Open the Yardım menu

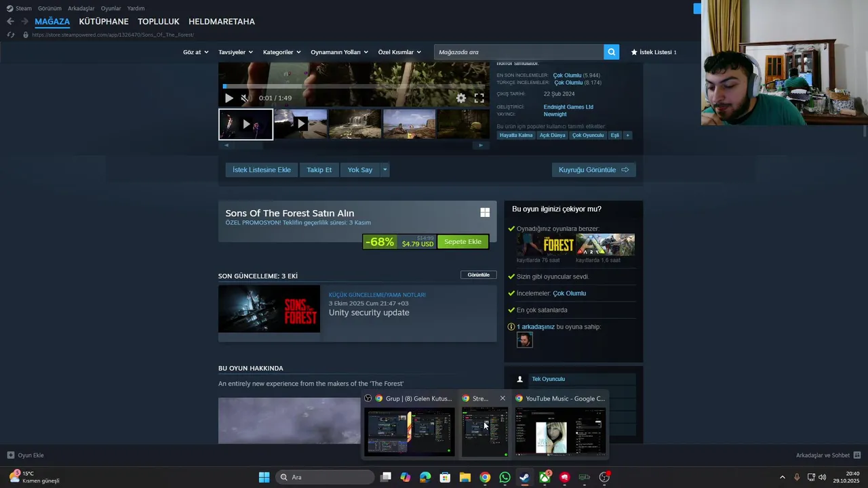136,8
